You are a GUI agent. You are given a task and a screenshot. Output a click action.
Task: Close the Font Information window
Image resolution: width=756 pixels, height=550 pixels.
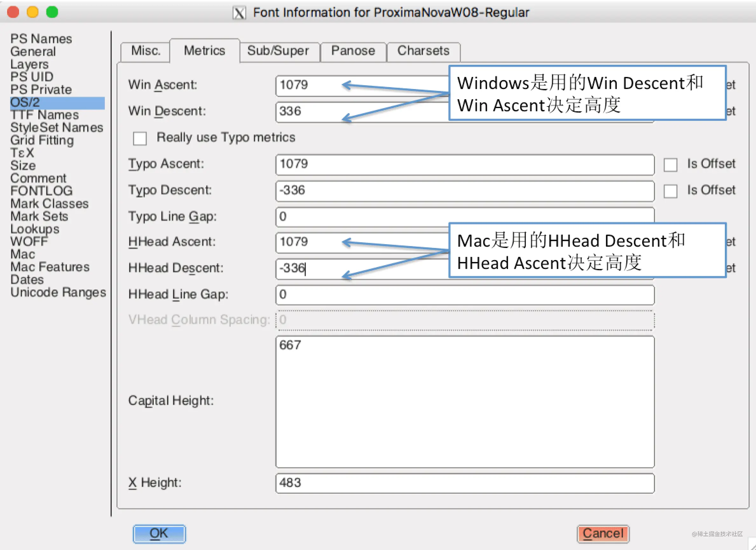pyautogui.click(x=13, y=12)
